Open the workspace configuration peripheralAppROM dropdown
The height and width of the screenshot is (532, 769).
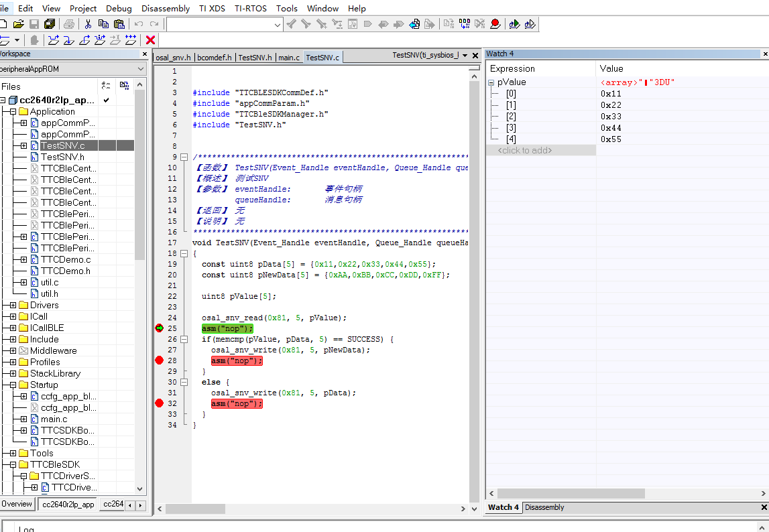click(x=141, y=69)
